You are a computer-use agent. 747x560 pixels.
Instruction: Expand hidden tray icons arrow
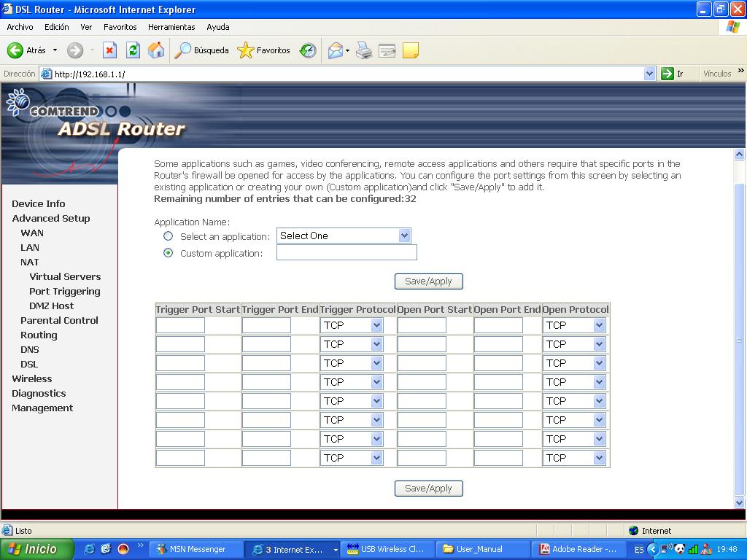click(653, 550)
